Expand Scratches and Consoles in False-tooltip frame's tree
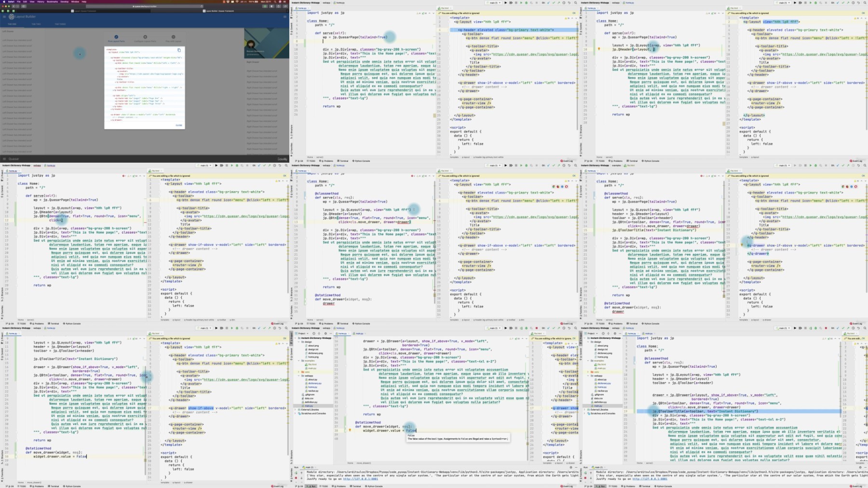Viewport: 868px width, 488px height. (295, 413)
